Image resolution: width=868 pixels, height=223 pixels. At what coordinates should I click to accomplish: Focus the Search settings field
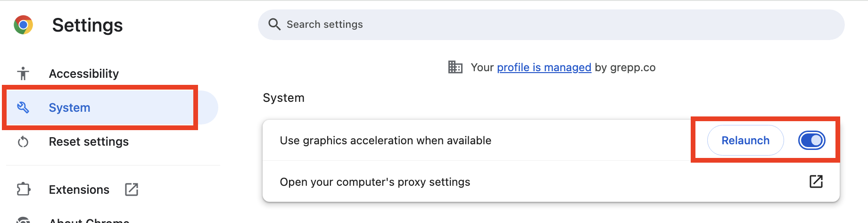tap(551, 25)
